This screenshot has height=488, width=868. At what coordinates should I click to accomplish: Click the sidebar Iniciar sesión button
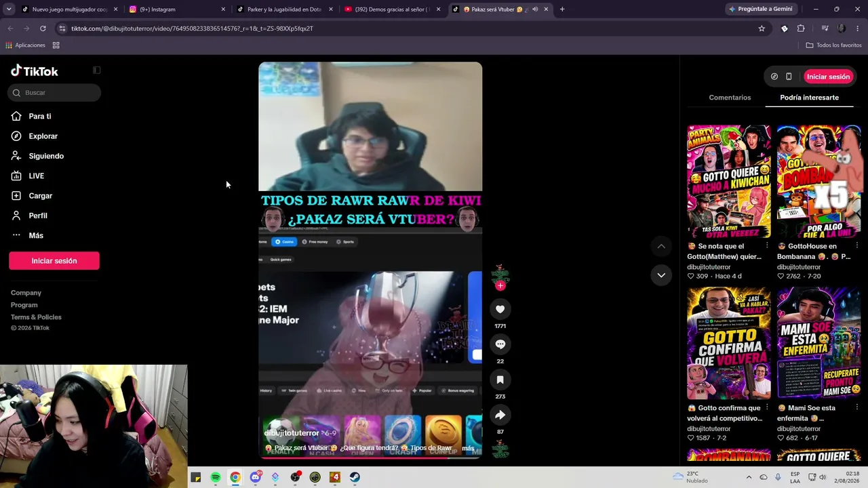(x=54, y=261)
